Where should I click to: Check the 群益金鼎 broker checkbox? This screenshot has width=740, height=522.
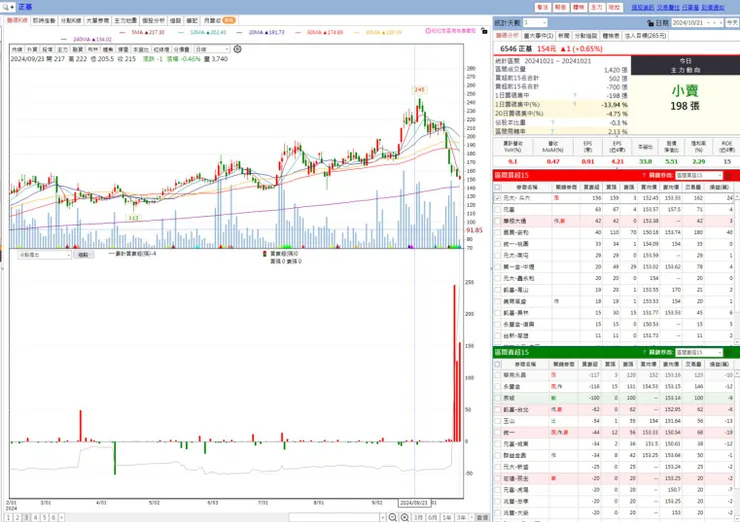[497, 455]
